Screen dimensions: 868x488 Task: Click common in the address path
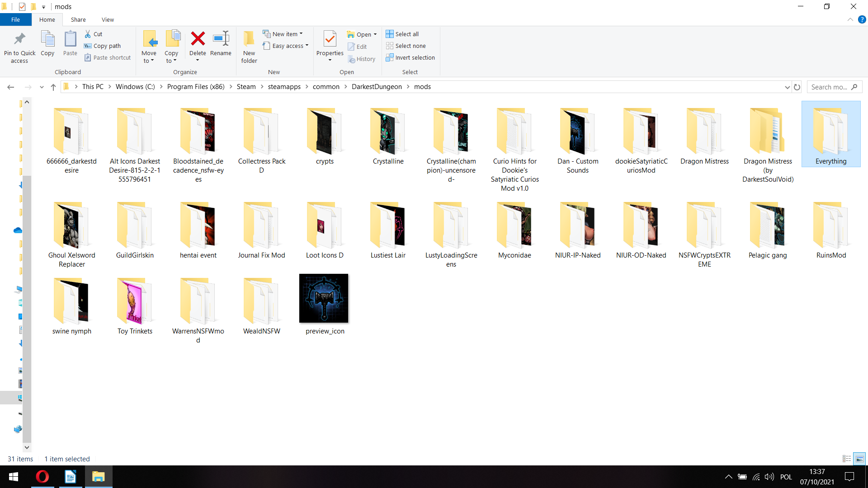326,87
